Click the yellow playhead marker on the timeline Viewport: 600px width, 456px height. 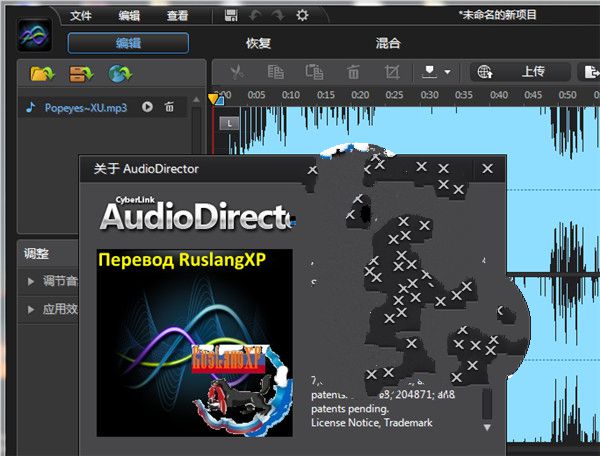(x=213, y=99)
